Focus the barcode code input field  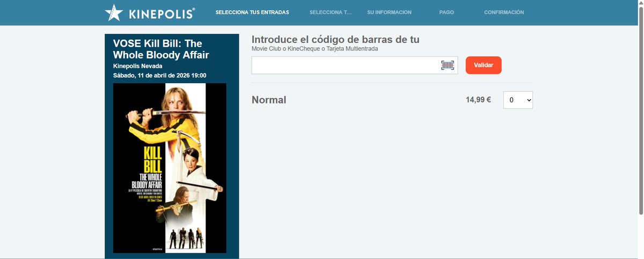tap(355, 65)
